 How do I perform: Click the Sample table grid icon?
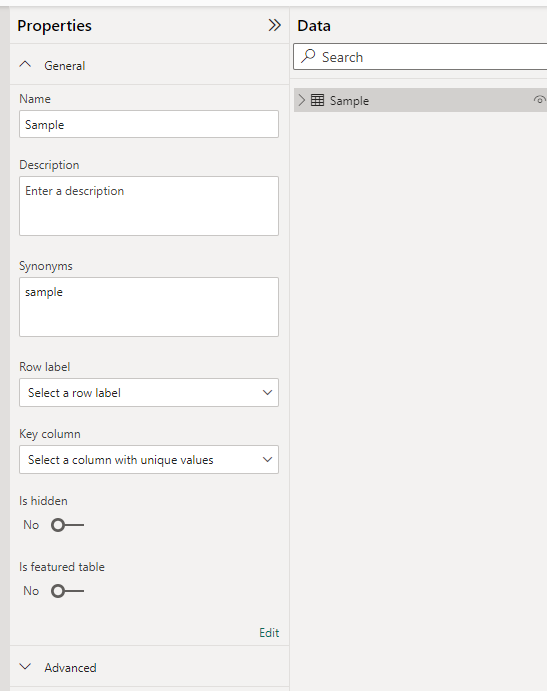pyautogui.click(x=317, y=100)
